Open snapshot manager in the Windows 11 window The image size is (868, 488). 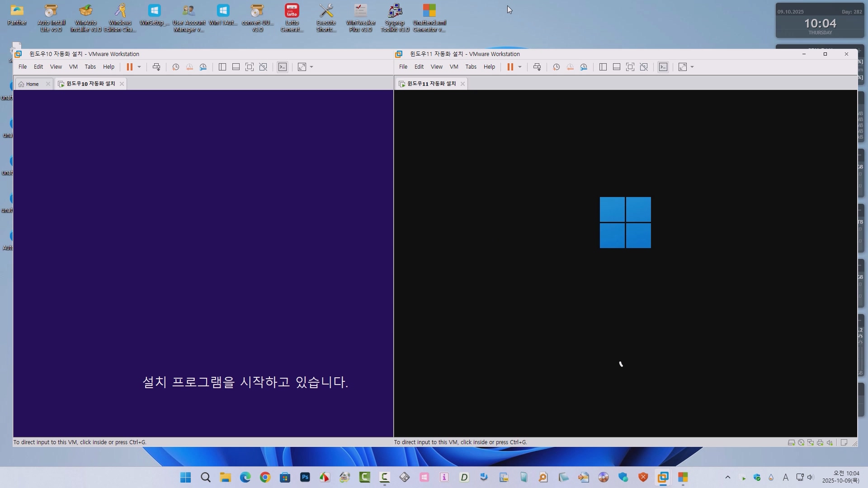pyautogui.click(x=584, y=67)
